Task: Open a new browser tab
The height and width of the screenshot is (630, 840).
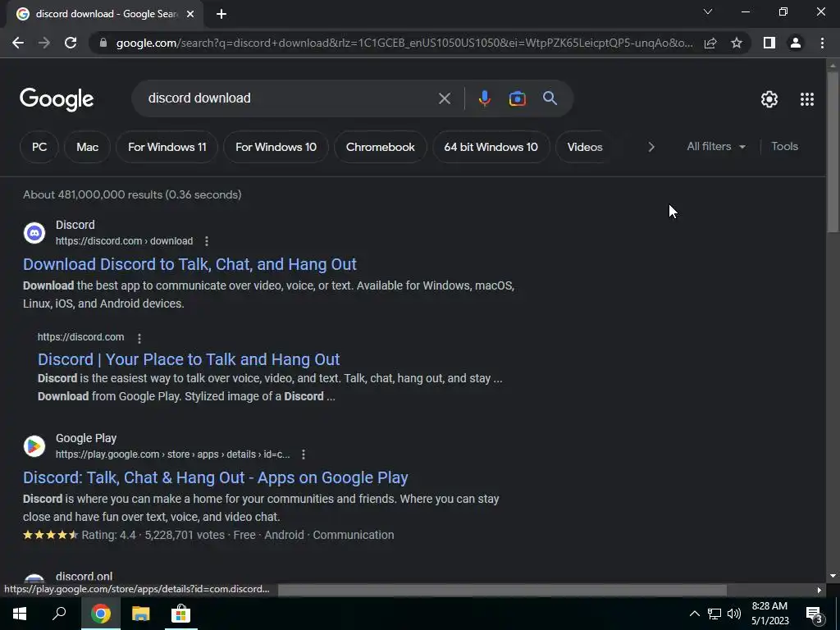Action: (x=221, y=14)
